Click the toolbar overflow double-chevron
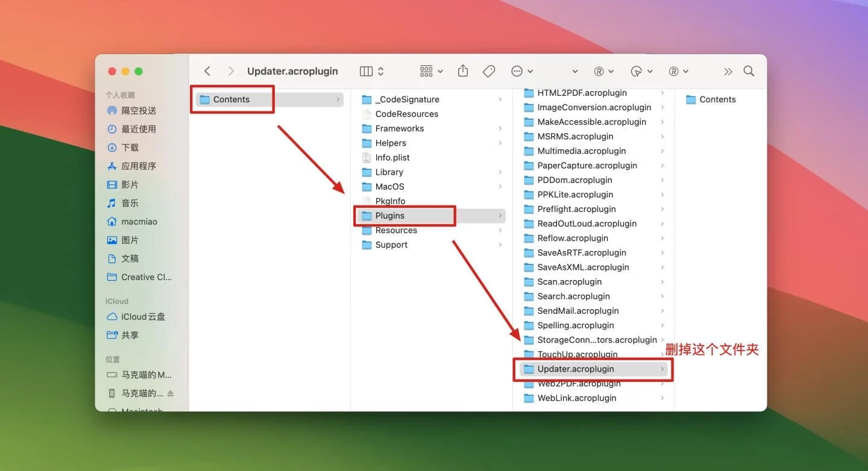 point(728,72)
